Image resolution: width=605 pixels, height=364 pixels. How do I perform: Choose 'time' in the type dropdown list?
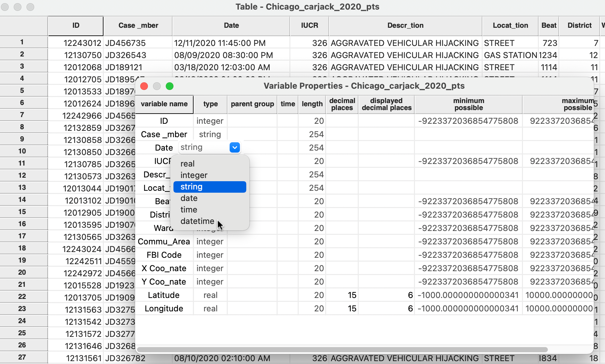tap(210, 210)
